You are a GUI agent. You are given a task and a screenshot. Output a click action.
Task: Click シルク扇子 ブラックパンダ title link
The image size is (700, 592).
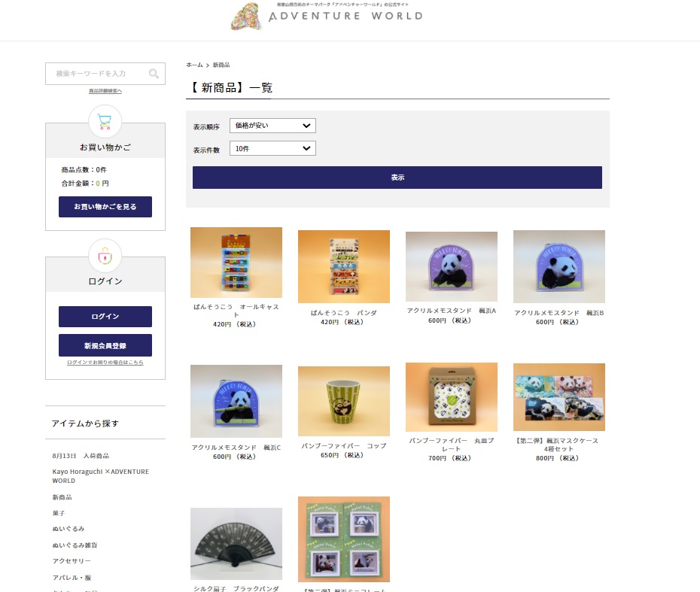[x=236, y=588]
